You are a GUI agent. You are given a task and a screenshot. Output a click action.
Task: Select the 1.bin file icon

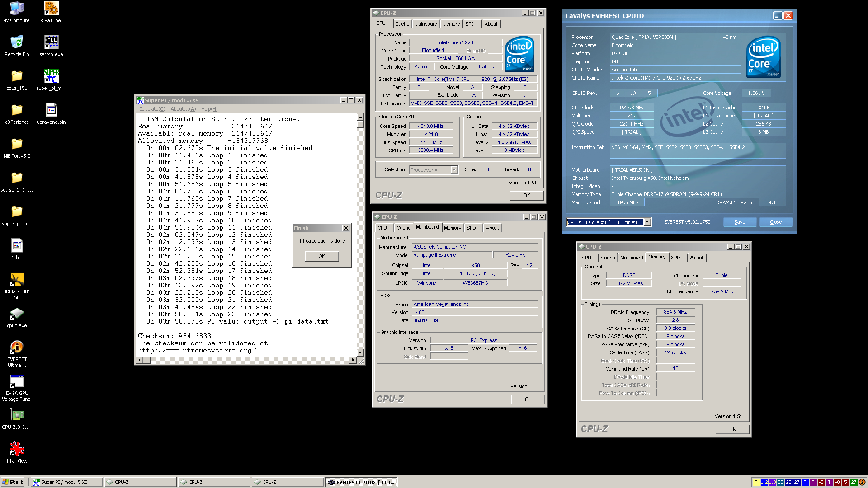click(17, 250)
